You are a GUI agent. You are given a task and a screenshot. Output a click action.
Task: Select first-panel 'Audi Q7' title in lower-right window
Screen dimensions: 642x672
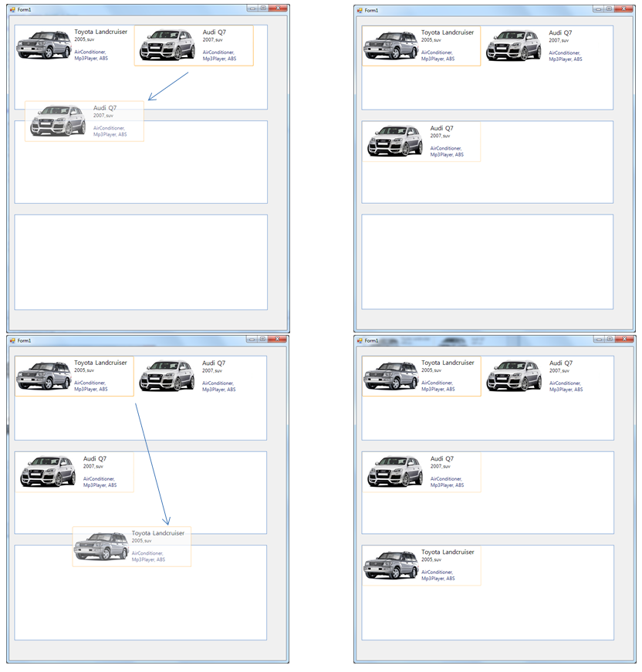pyautogui.click(x=561, y=363)
